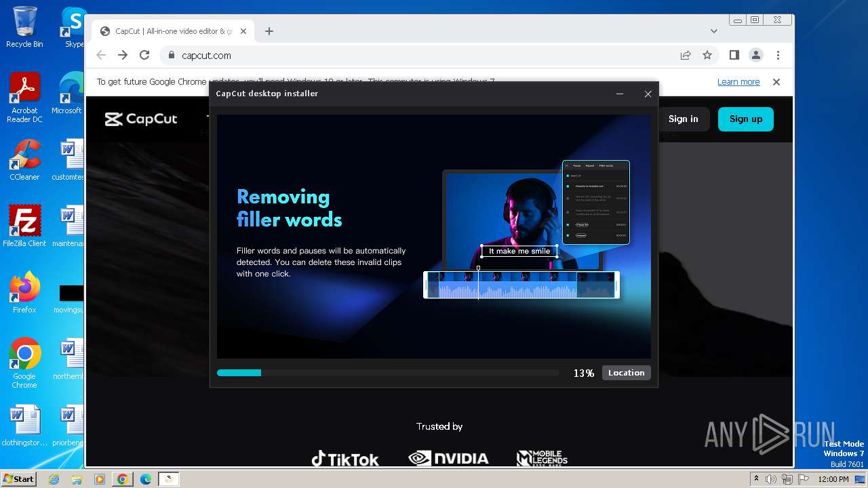868x488 pixels.
Task: Click the 'Removing filler words' heading
Action: 289,208
